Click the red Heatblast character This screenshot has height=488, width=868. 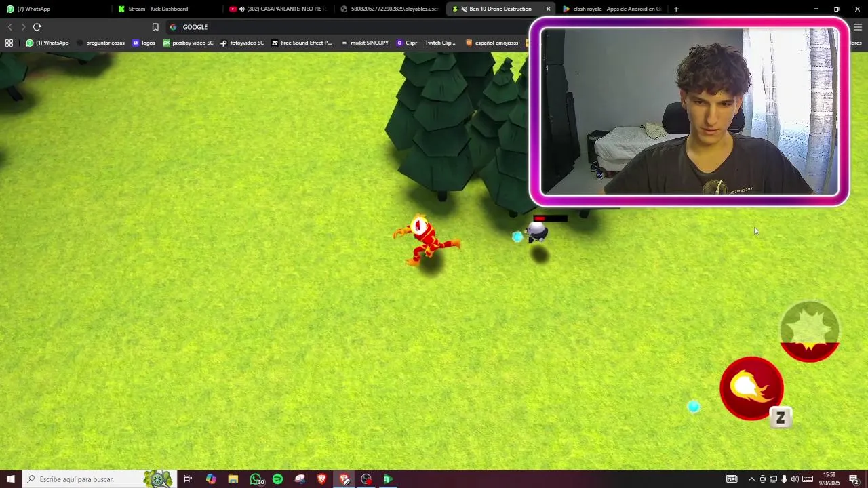pos(427,241)
